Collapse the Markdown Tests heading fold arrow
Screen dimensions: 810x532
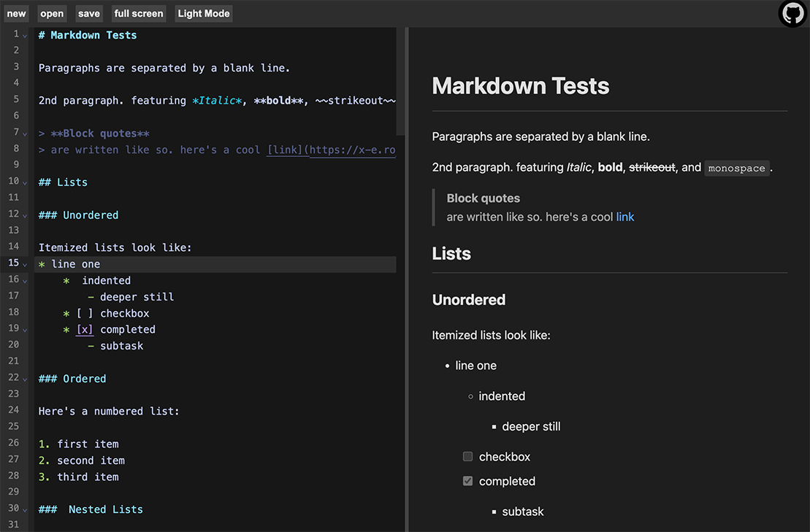[x=23, y=34]
